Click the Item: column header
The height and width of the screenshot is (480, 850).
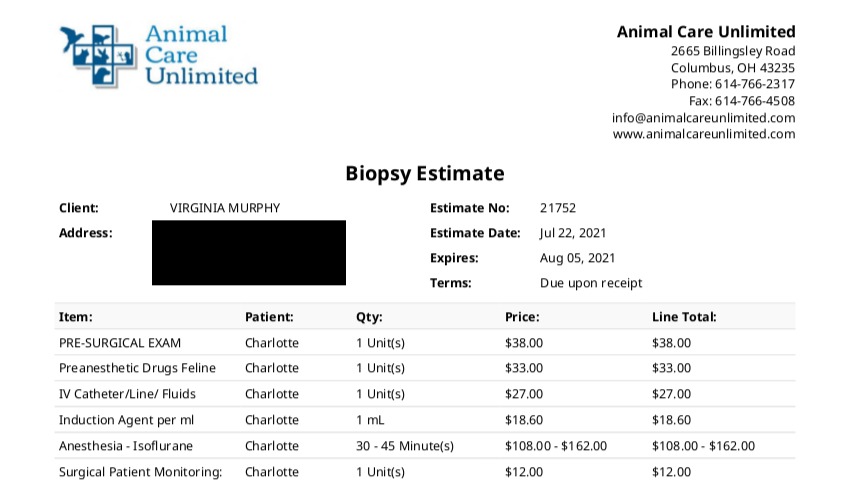pyautogui.click(x=75, y=317)
